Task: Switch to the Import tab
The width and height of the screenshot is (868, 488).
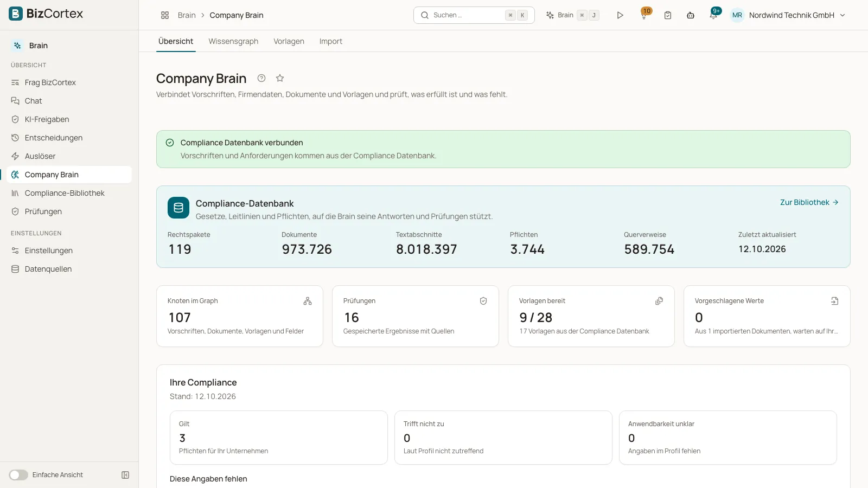Action: pyautogui.click(x=331, y=41)
